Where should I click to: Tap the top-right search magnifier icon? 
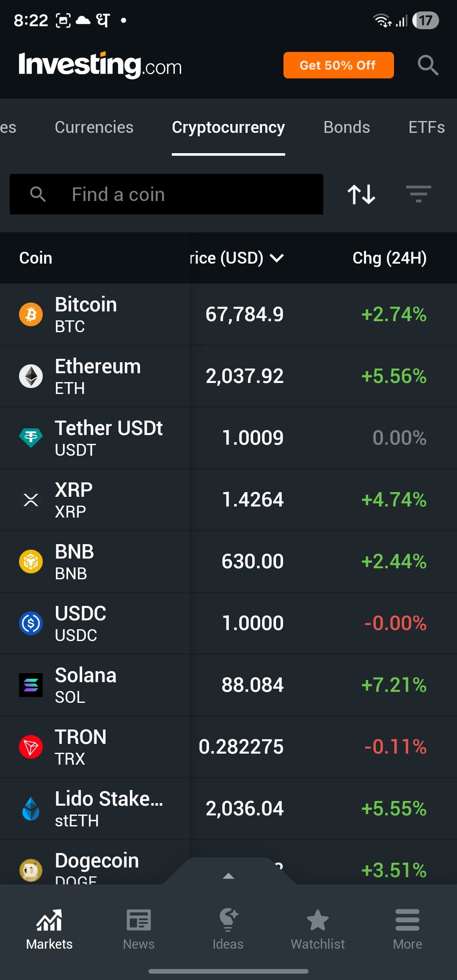coord(428,65)
